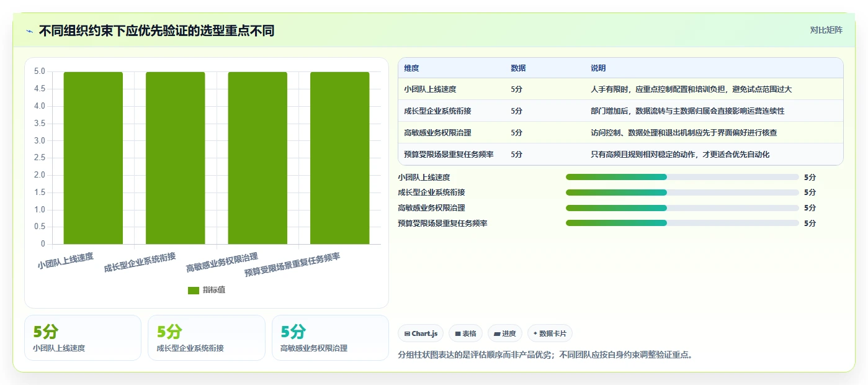
Task: Click description starting 部门增加后
Action: click(x=687, y=111)
